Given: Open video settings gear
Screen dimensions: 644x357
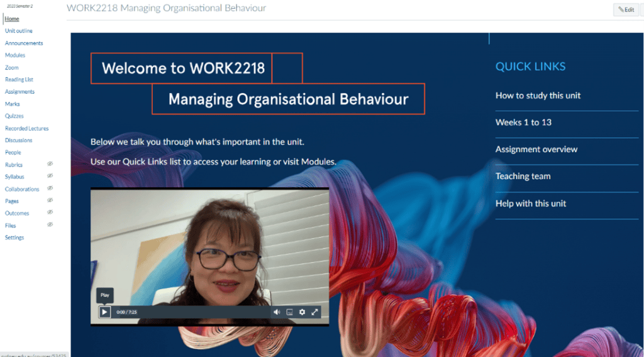Looking at the screenshot, I should 302,312.
